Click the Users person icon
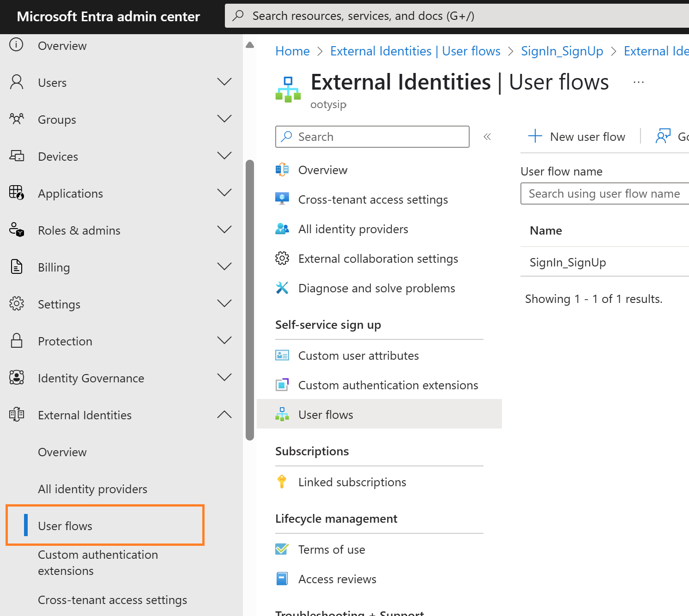The width and height of the screenshot is (689, 616). tap(17, 82)
